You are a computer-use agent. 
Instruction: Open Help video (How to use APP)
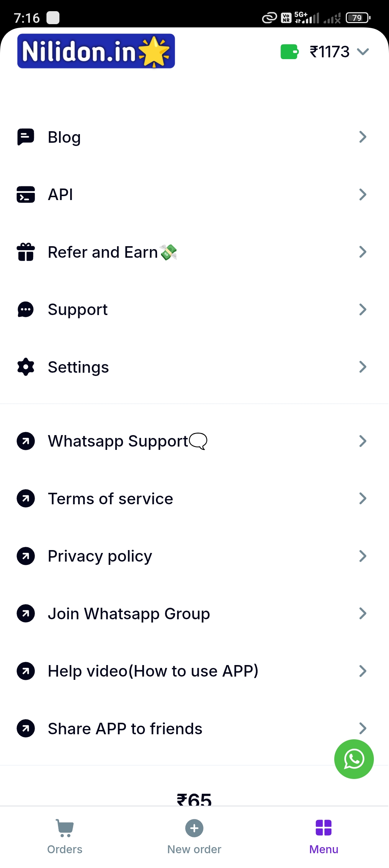pyautogui.click(x=153, y=671)
